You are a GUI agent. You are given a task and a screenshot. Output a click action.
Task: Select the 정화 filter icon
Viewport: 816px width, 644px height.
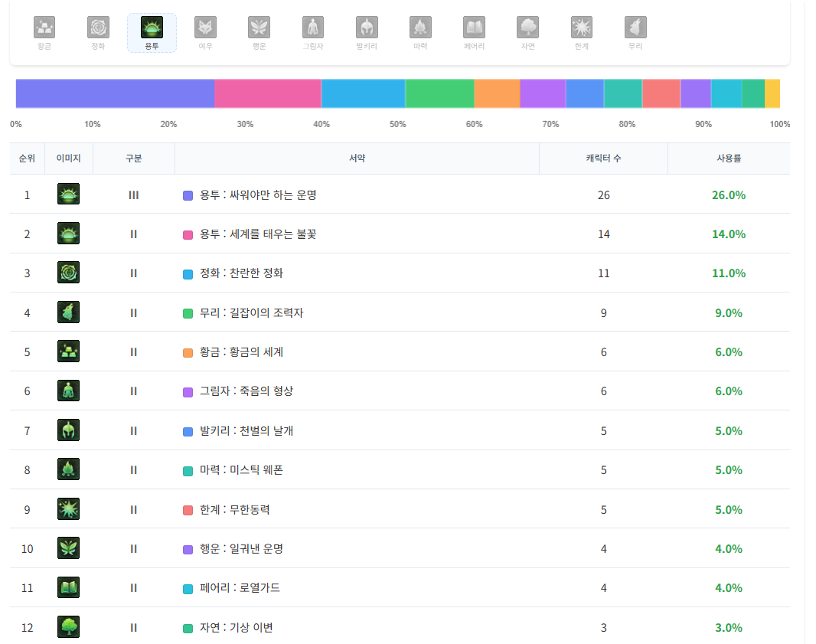pyautogui.click(x=98, y=28)
